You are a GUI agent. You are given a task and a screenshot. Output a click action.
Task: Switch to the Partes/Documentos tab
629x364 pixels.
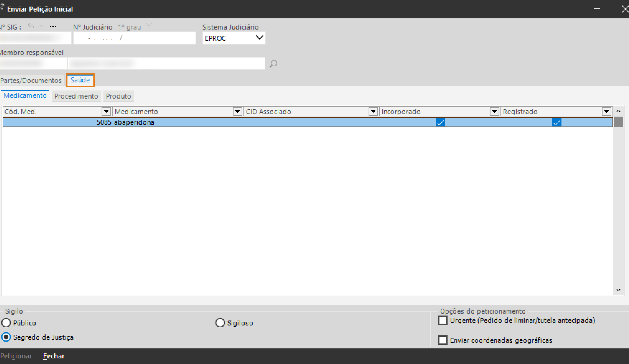pos(31,81)
